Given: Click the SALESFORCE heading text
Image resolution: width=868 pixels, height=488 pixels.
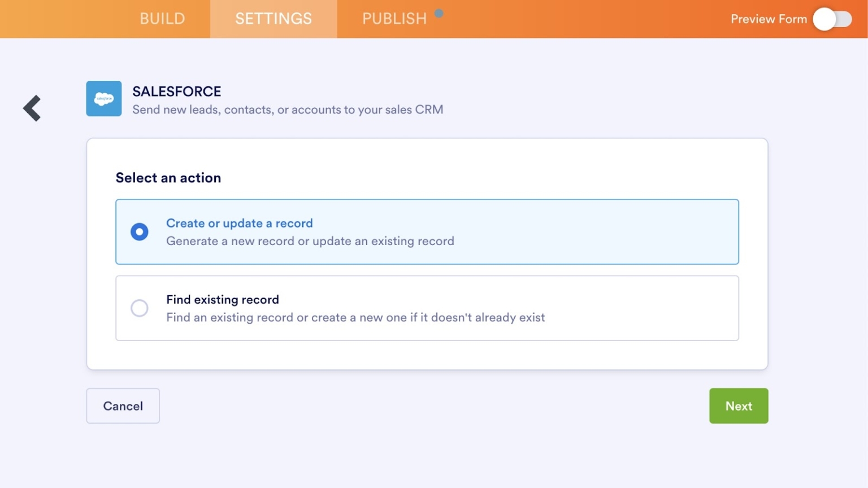Looking at the screenshot, I should point(177,91).
